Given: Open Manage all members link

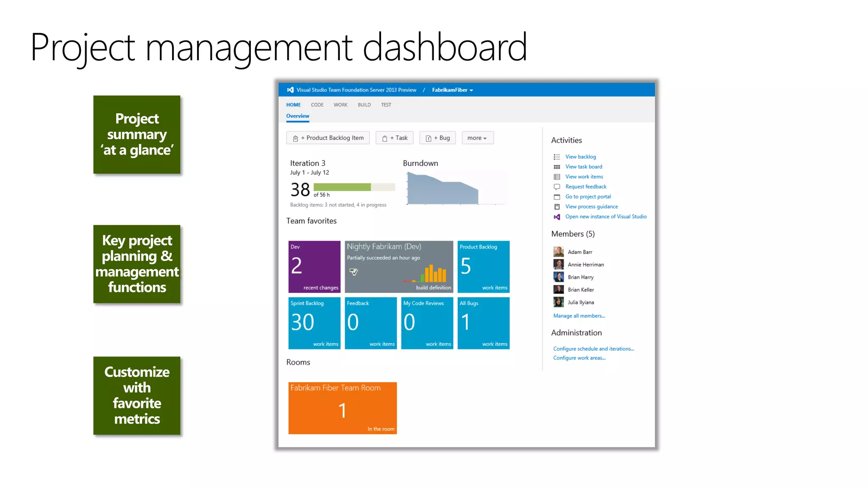Looking at the screenshot, I should click(579, 316).
